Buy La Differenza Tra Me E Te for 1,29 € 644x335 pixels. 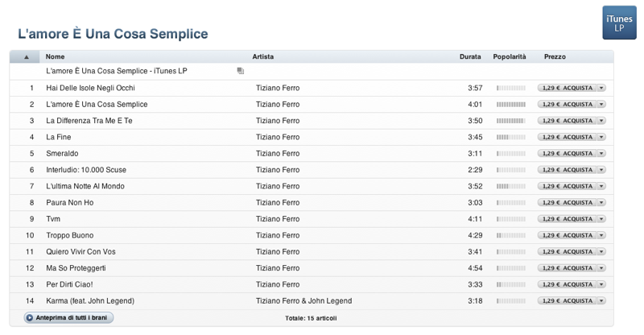[x=567, y=121]
